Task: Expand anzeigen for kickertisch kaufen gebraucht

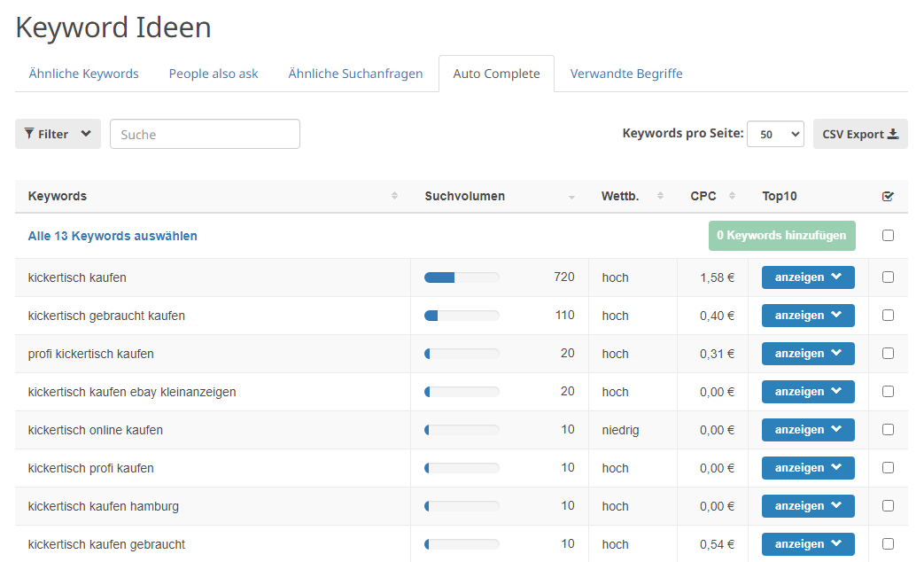Action: point(808,543)
